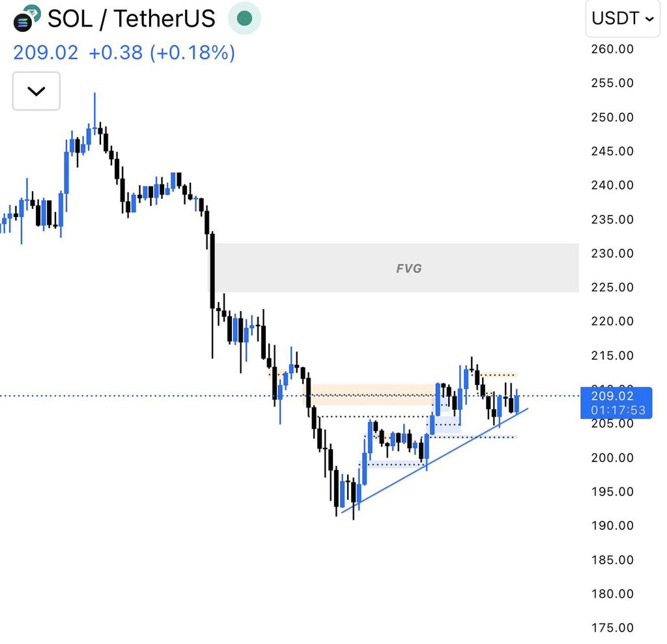The height and width of the screenshot is (644, 667).
Task: Click the +0.38 (+0.18%) price change text
Action: [162, 53]
